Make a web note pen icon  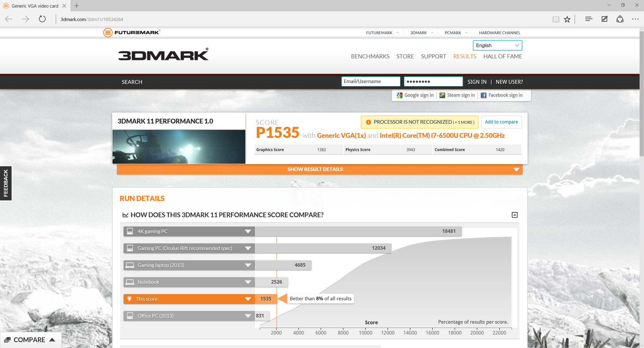point(604,19)
